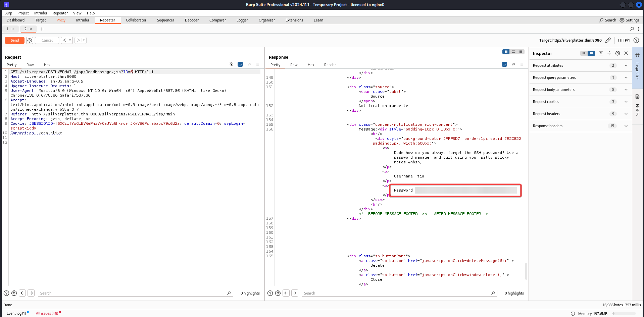Image resolution: width=644 pixels, height=317 pixels.
Task: Jump to next match in Response search
Action: (295, 293)
